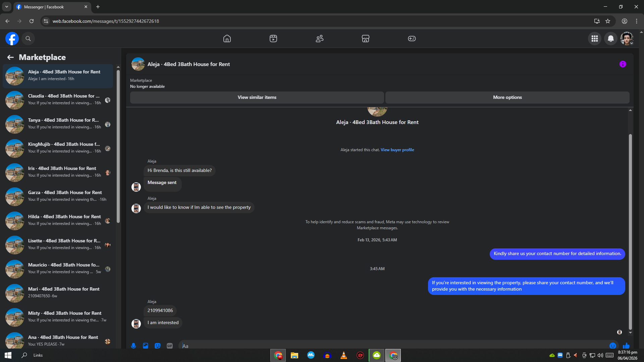The height and width of the screenshot is (362, 644).
Task: Open Garza's 4Bed 3Bath conversation
Action: point(58,197)
